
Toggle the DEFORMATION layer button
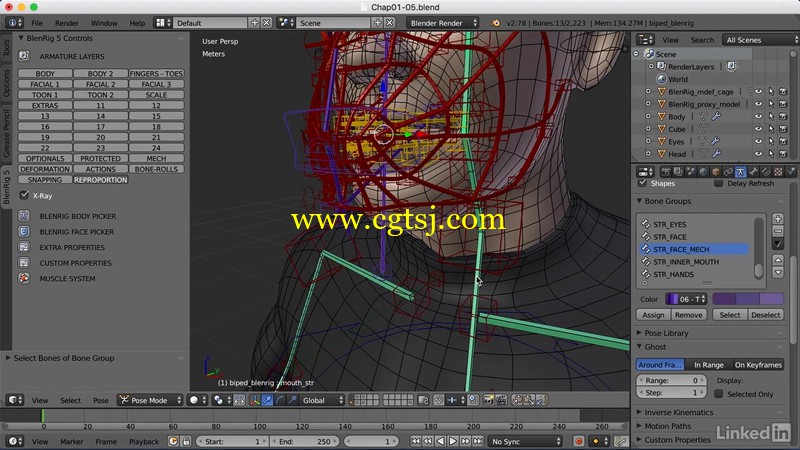(45, 169)
